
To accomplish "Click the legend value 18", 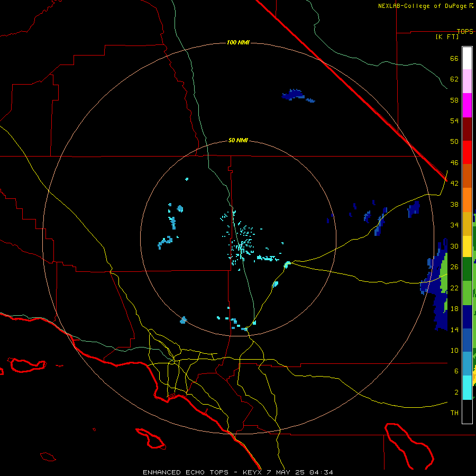I will [454, 309].
